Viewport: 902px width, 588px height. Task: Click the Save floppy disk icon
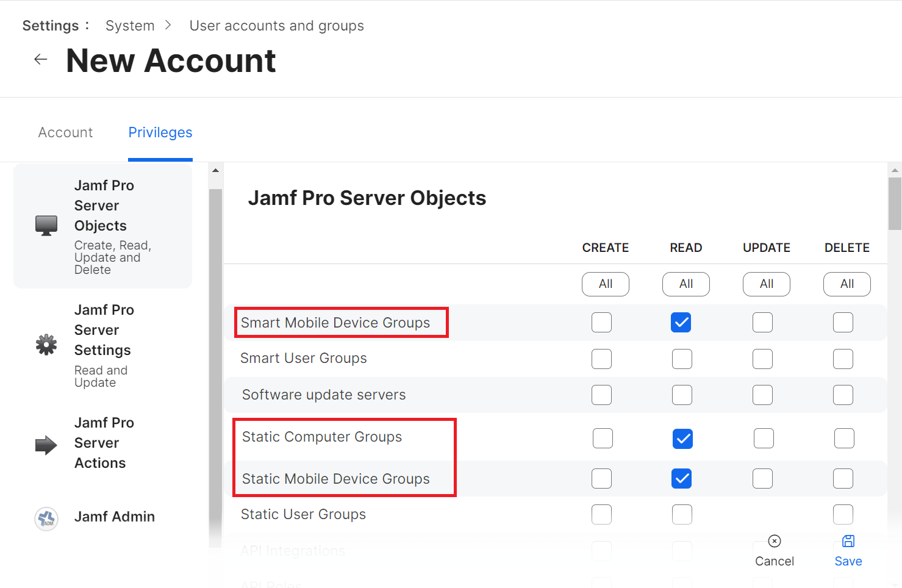(848, 541)
